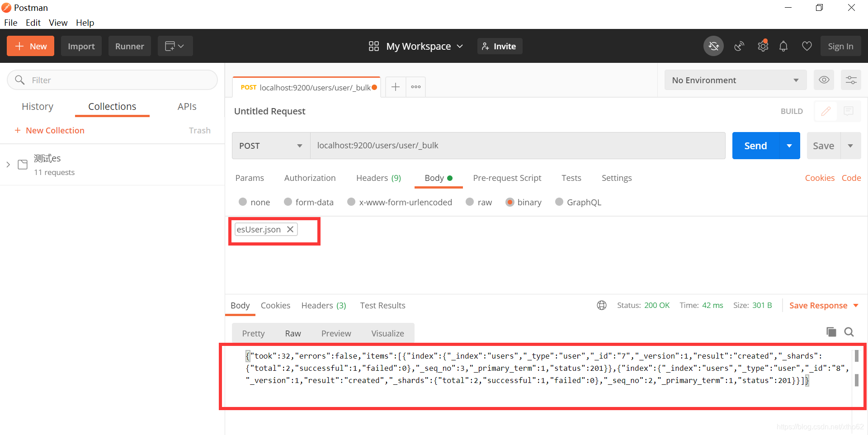Click the sync status offline icon
The width and height of the screenshot is (868, 435).
tap(713, 46)
